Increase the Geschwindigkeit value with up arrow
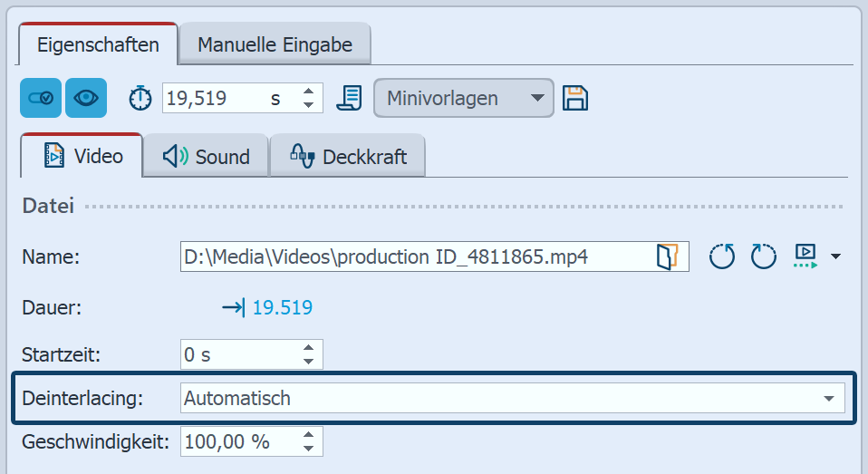868x474 pixels. pos(309,436)
